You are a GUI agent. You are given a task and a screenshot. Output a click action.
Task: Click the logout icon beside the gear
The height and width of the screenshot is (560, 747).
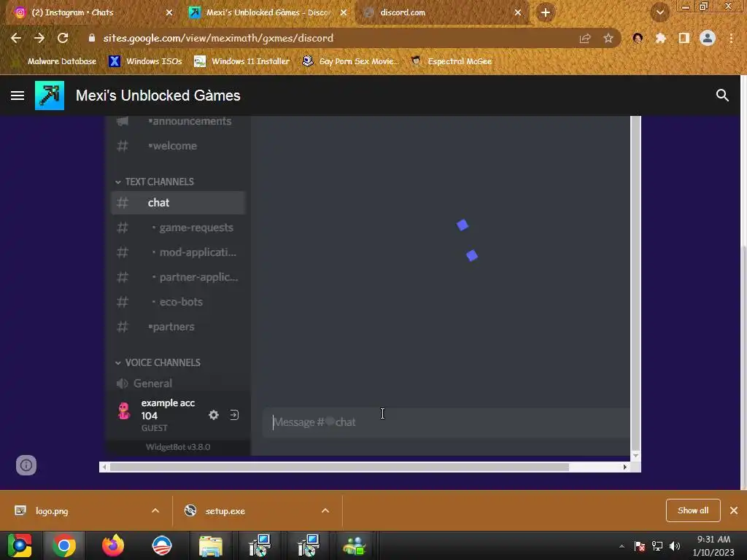pyautogui.click(x=234, y=415)
